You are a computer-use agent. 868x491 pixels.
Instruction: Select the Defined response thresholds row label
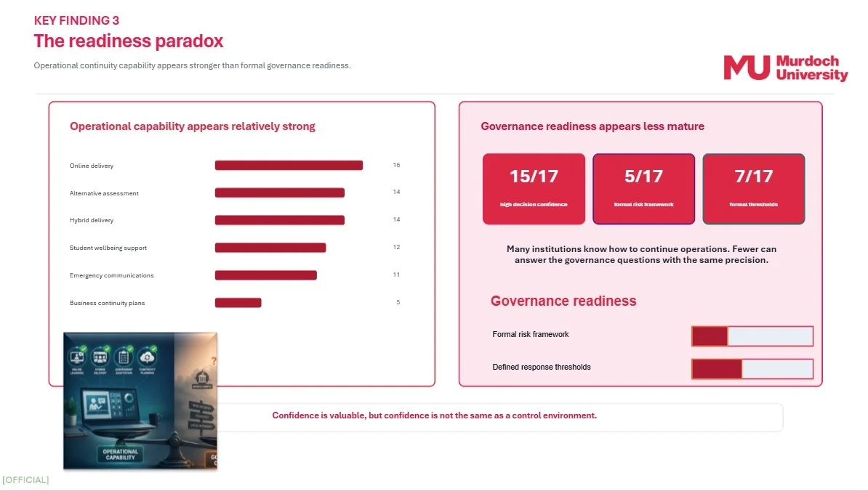click(542, 367)
